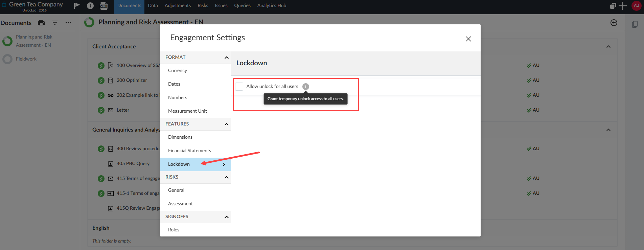The width and height of the screenshot is (644, 250).
Task: Click Green Tea Company engagement name
Action: [x=36, y=4]
